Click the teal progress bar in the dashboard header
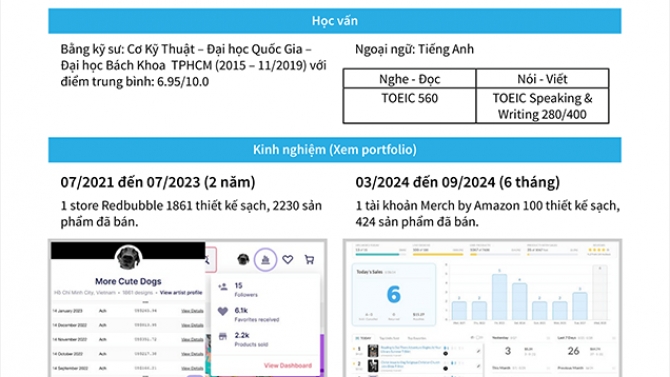 [x=380, y=254]
